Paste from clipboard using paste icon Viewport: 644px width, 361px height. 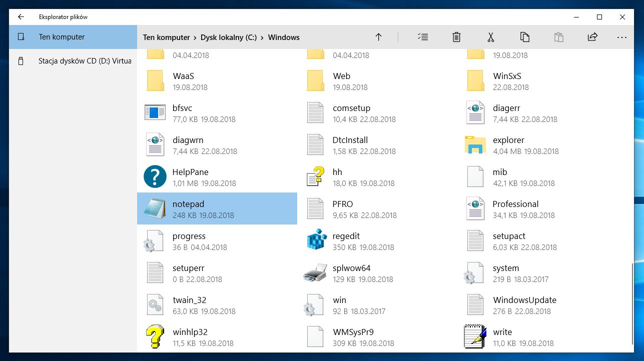pos(558,37)
